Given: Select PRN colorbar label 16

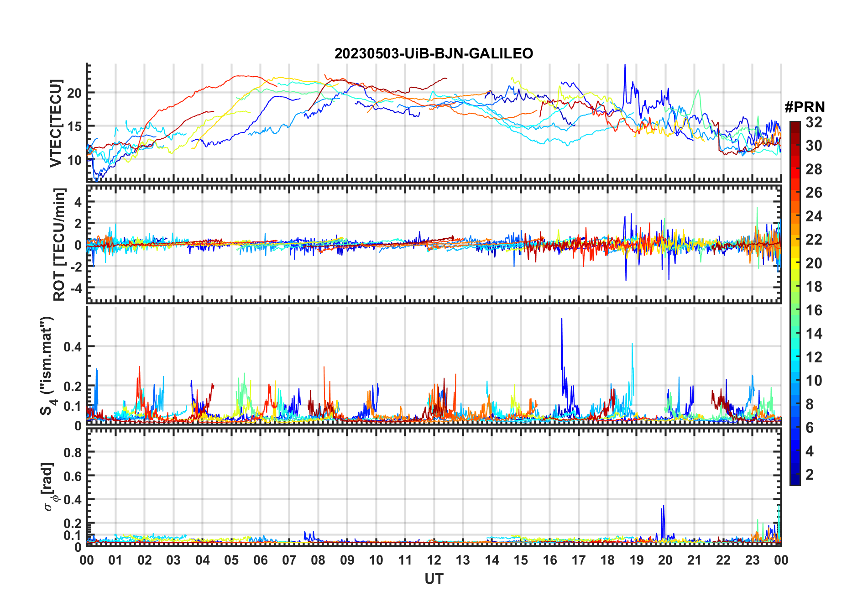Looking at the screenshot, I should click(x=814, y=310).
